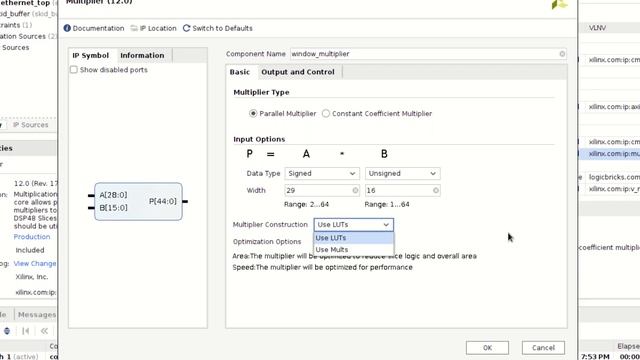Select Constant Coefficient Multiplier radio button
The image size is (640, 360).
[326, 113]
